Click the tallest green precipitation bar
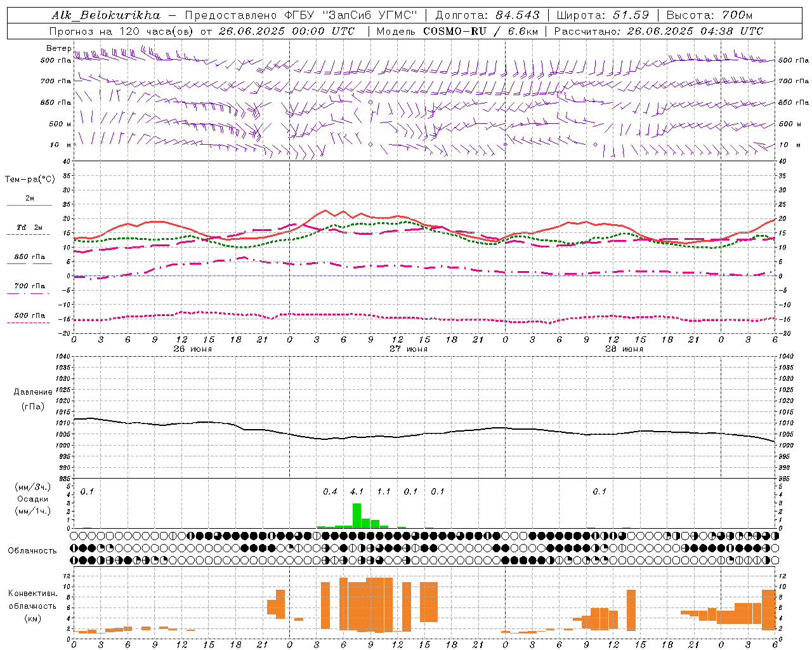 coord(357,515)
